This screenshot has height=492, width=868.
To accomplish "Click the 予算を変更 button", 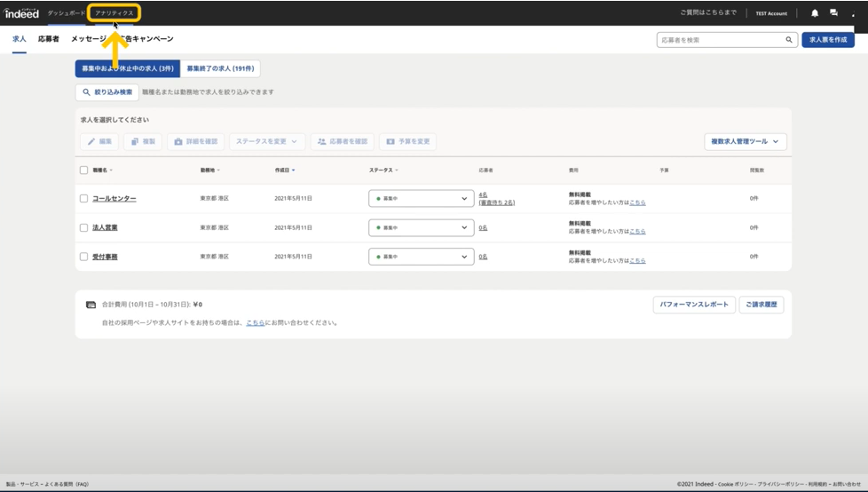I will click(x=408, y=141).
